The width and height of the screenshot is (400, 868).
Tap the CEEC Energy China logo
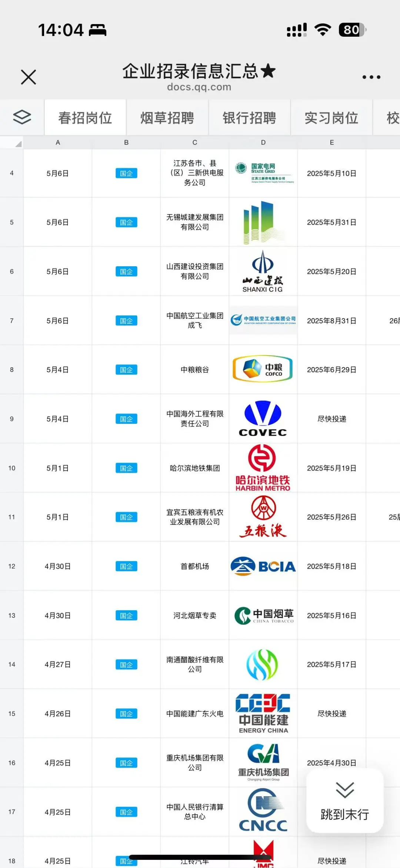coord(263,713)
